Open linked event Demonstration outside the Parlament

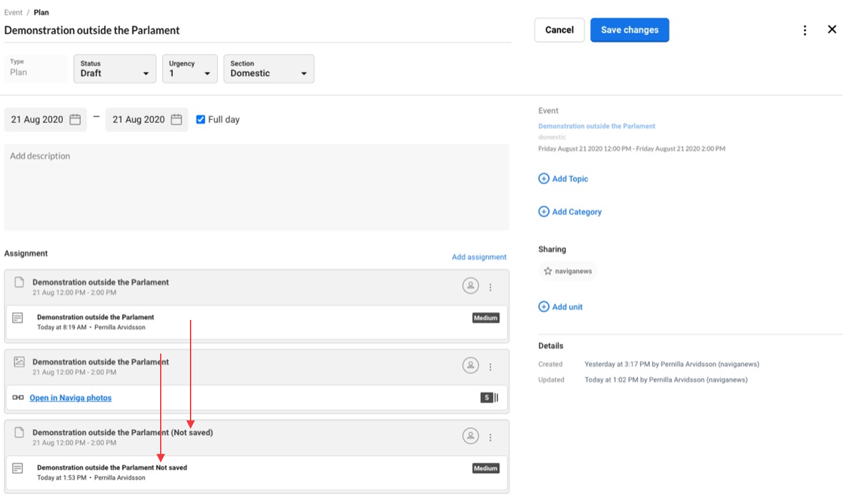pyautogui.click(x=597, y=126)
